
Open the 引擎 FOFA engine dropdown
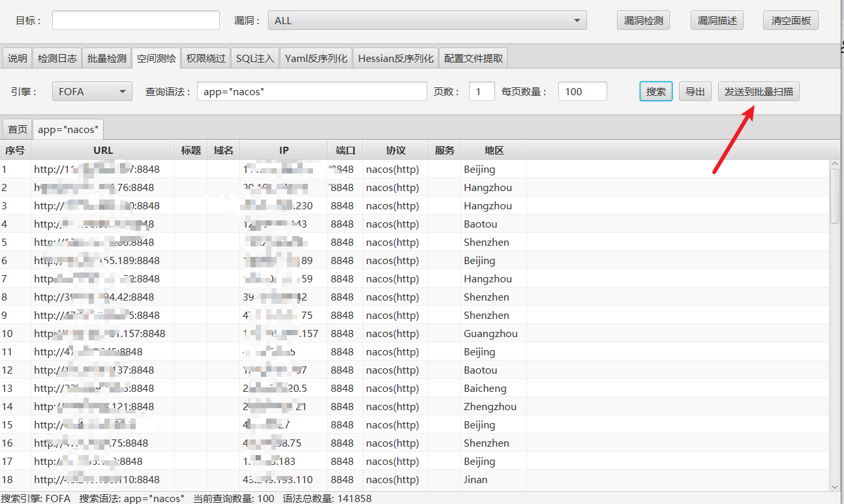(91, 91)
